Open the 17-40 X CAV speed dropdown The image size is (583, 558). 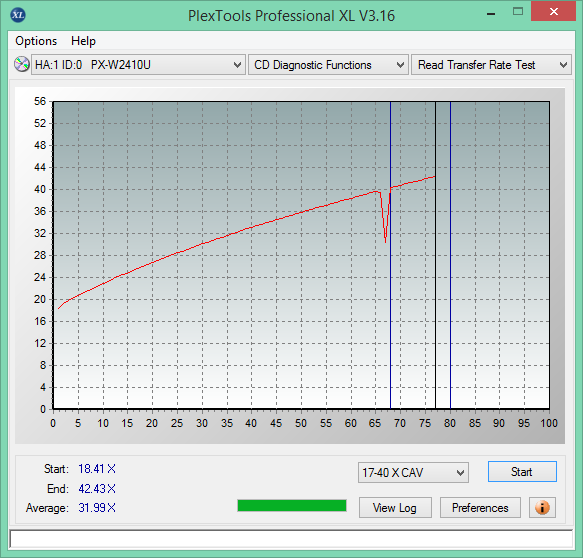[x=413, y=472]
